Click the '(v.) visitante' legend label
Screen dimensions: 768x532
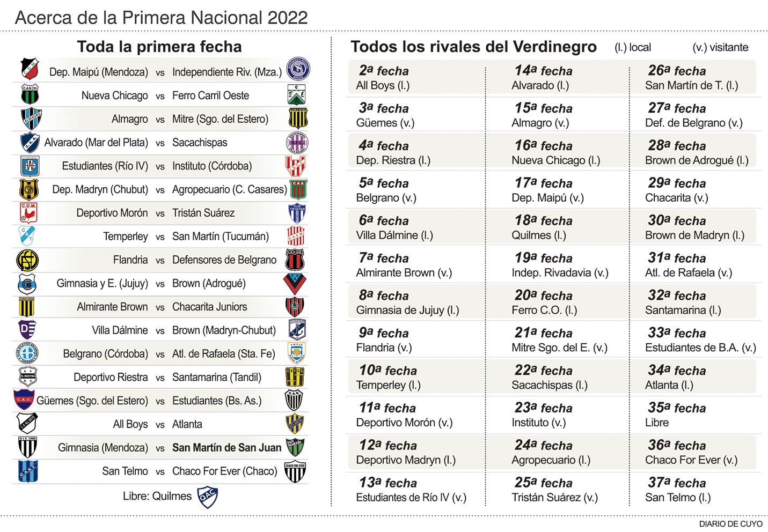[720, 47]
